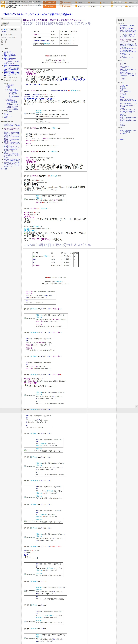The image size is (138, 644).
Task: Select the 'or' search radio button
Action: (x=8, y=29)
